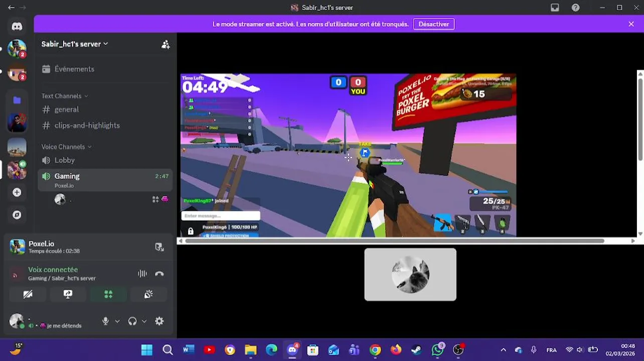Open OBS Studio from the taskbar
Image resolution: width=644 pixels, height=361 pixels.
[x=458, y=350]
